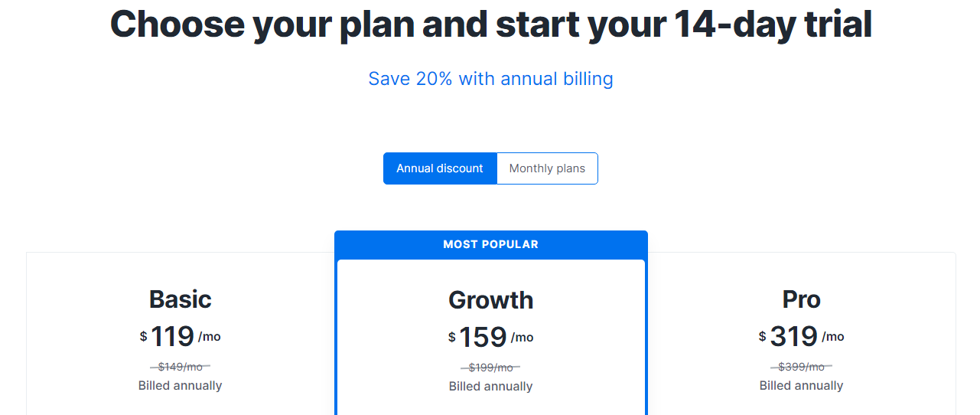Screen dimensions: 980x415
Task: Click Billed annually under the Growth plan
Action: 490,386
